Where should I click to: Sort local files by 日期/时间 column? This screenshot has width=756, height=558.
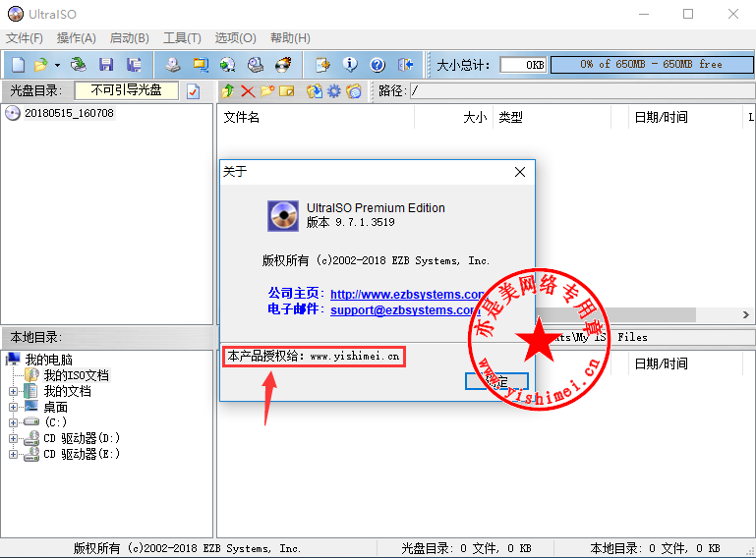pos(661,363)
